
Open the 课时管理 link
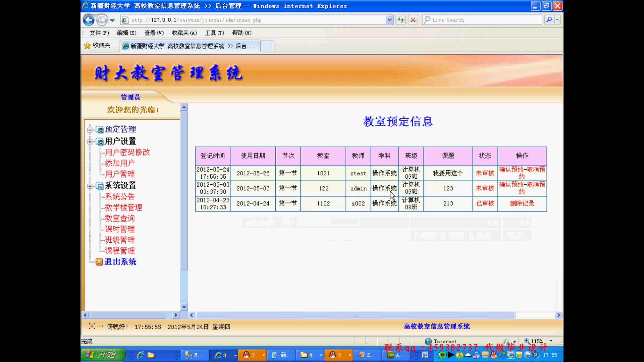point(120,229)
